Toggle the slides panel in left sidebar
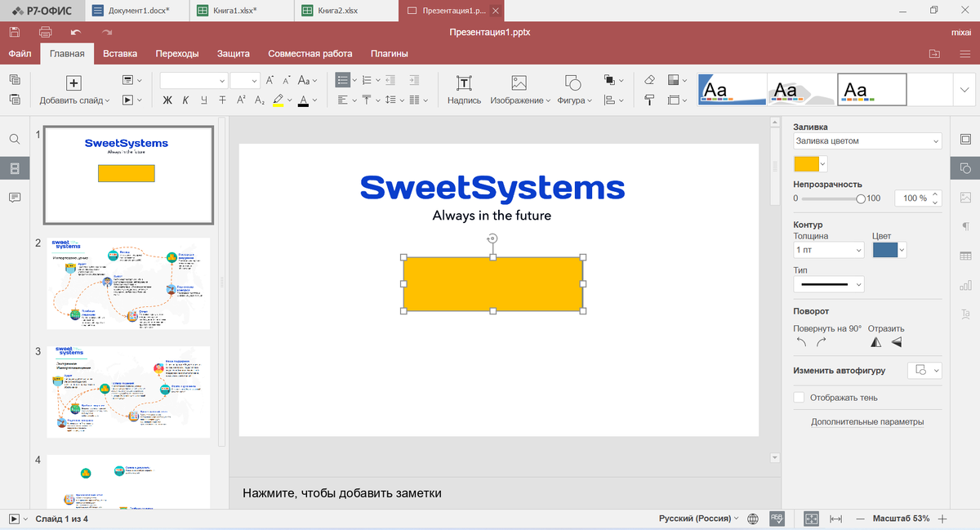This screenshot has height=530, width=980. click(14, 168)
